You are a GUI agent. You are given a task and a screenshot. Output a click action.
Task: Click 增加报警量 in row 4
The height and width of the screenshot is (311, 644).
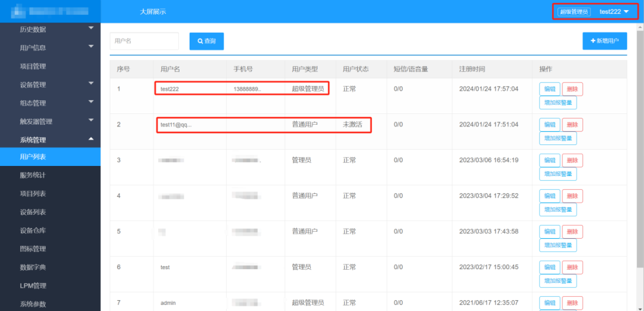point(558,210)
